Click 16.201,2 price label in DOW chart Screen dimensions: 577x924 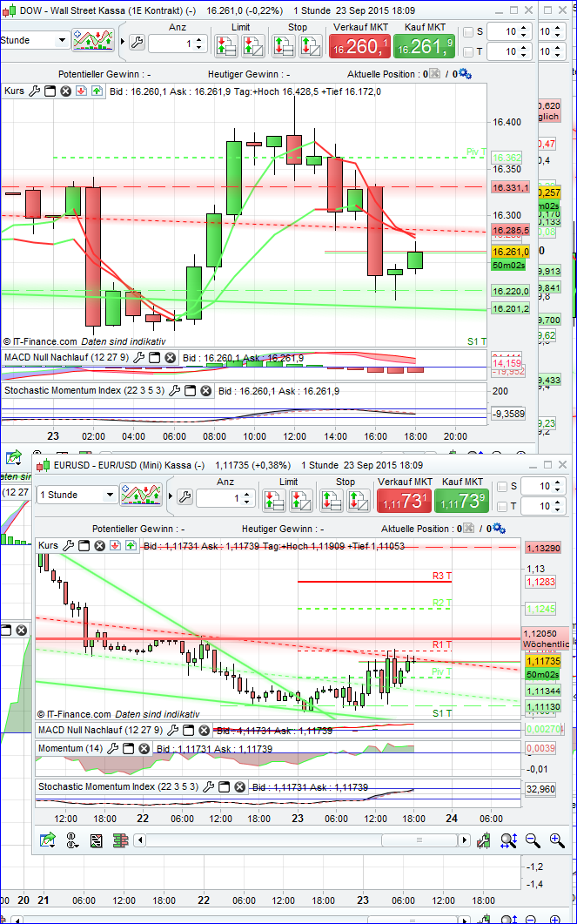(x=511, y=309)
